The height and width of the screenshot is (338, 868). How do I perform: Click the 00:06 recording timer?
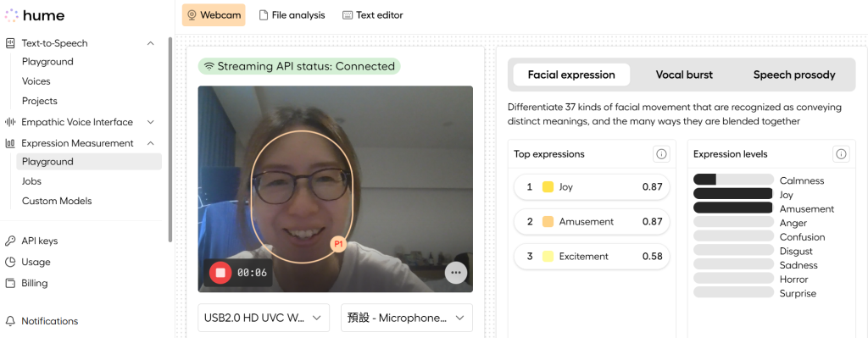point(252,273)
